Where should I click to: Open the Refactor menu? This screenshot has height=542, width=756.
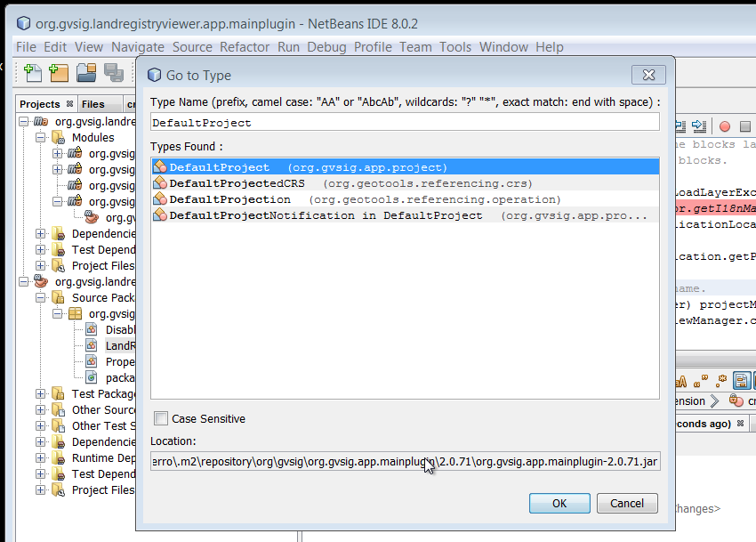tap(245, 47)
